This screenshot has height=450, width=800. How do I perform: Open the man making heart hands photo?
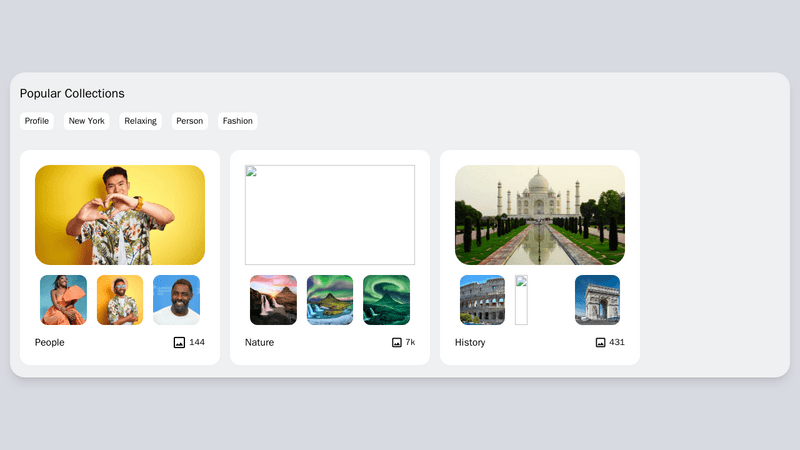coord(120,215)
